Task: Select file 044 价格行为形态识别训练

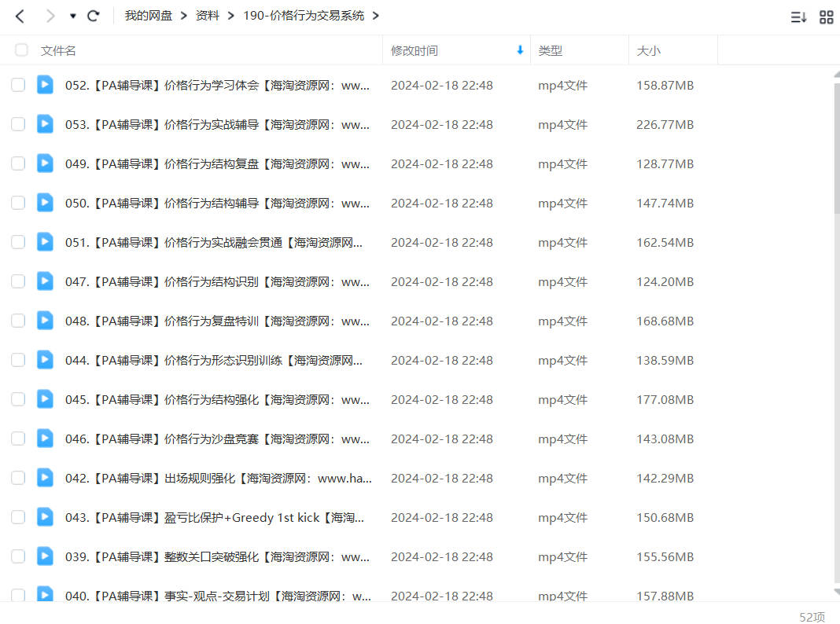Action: pos(214,360)
